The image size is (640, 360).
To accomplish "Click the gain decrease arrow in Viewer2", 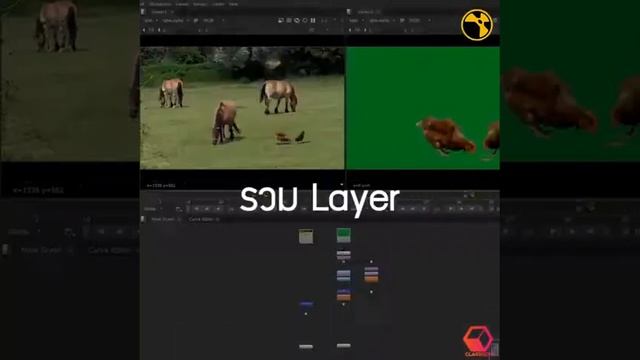I will pos(350,30).
